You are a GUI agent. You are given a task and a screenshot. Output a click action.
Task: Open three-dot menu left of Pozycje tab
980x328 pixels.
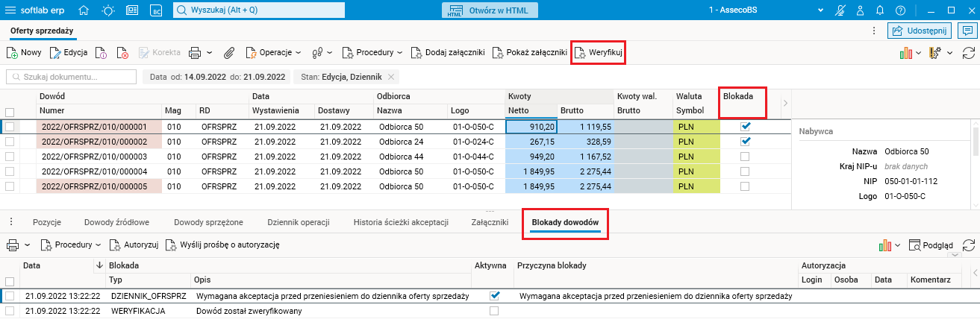[11, 222]
